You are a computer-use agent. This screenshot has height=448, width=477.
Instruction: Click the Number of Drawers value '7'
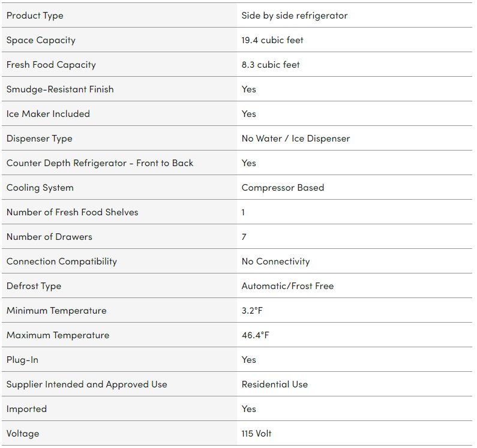click(244, 237)
